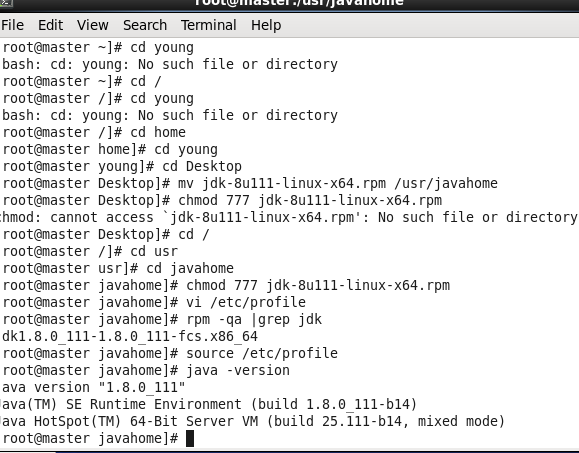Click the terminal icon in the title bar
This screenshot has height=453, width=579.
(x=6, y=3)
